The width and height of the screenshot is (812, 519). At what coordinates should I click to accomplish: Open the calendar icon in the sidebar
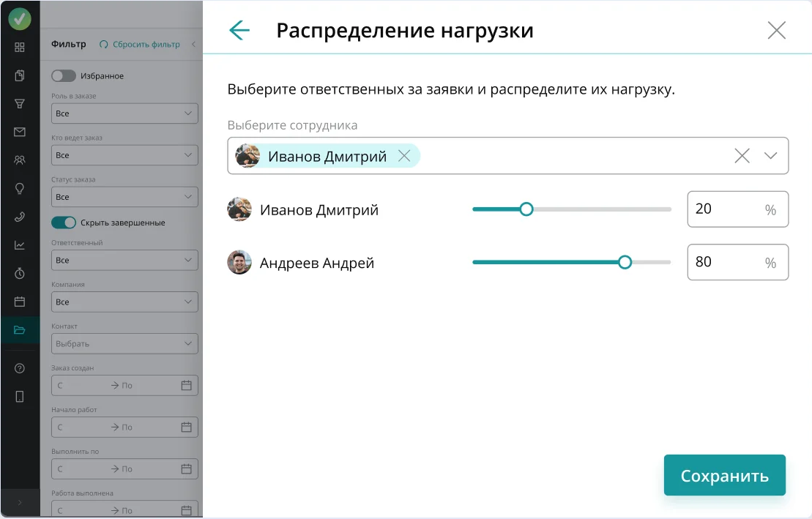click(20, 302)
